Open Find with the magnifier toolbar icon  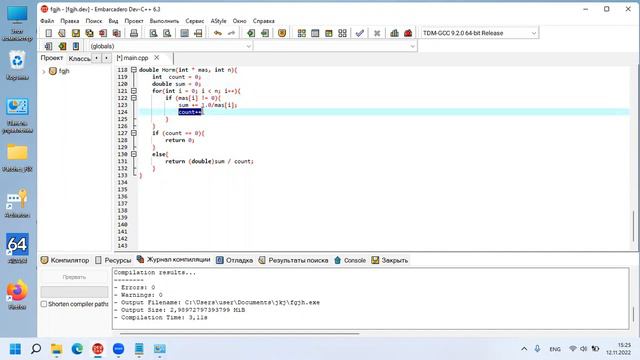(x=153, y=33)
